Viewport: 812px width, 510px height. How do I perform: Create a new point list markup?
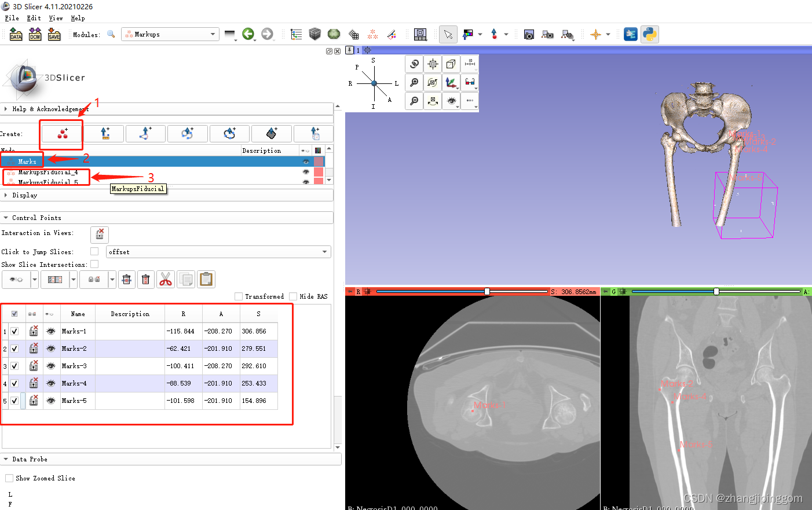click(62, 134)
